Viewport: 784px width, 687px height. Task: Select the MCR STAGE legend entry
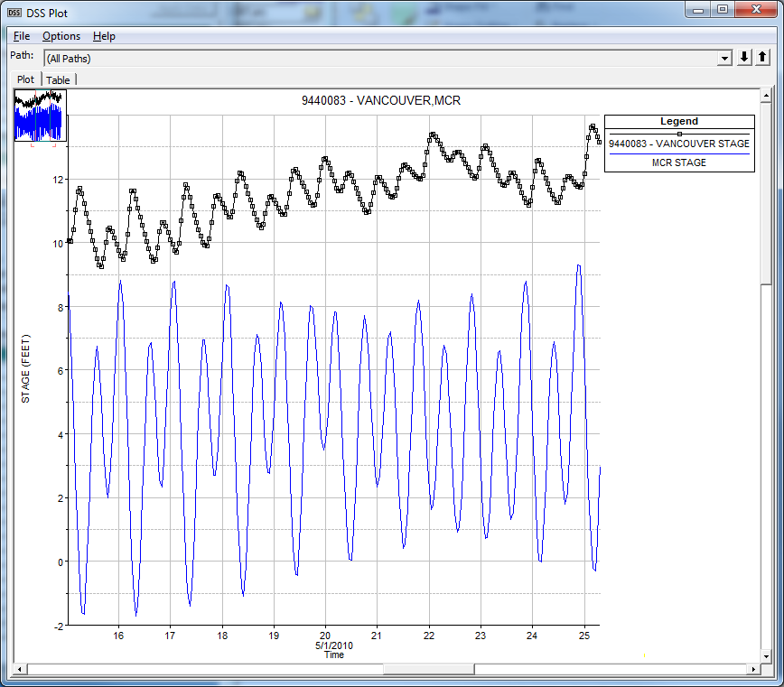point(679,162)
